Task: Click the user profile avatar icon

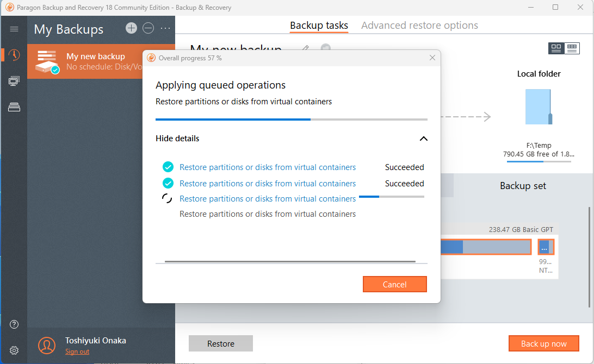Action: (47, 346)
